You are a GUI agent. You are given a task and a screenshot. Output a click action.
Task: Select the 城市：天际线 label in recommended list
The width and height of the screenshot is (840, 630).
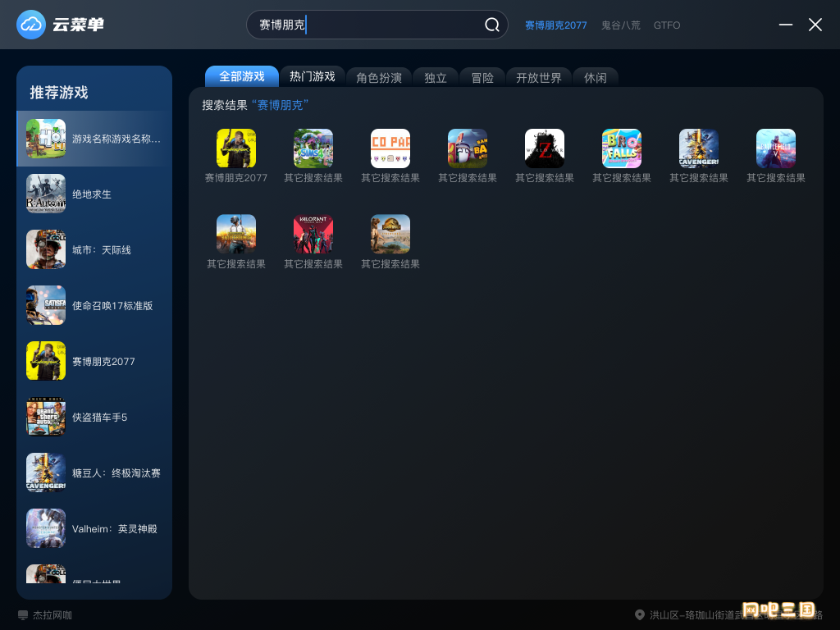point(102,250)
